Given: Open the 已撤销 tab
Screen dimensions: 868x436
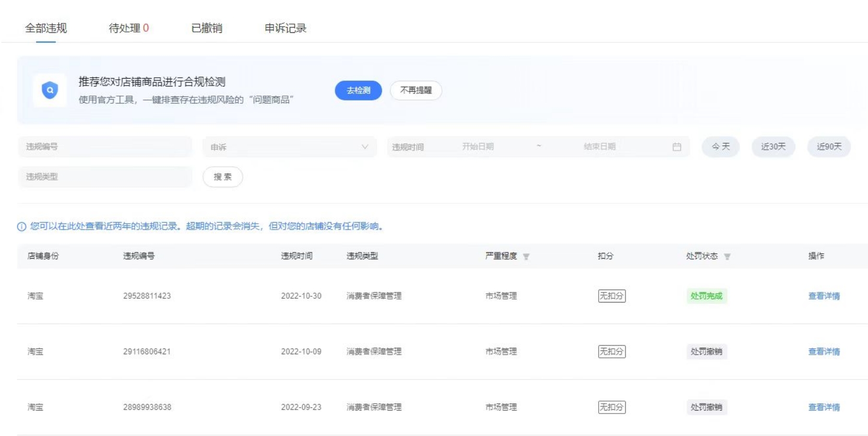Looking at the screenshot, I should (207, 28).
